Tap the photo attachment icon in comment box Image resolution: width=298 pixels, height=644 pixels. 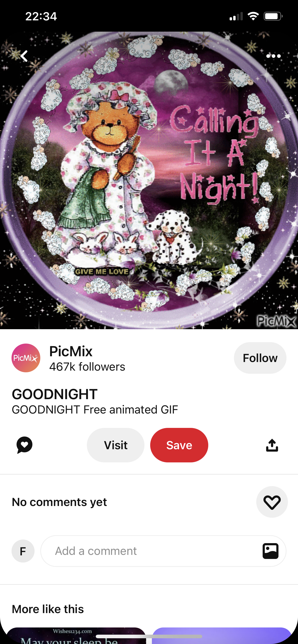270,551
